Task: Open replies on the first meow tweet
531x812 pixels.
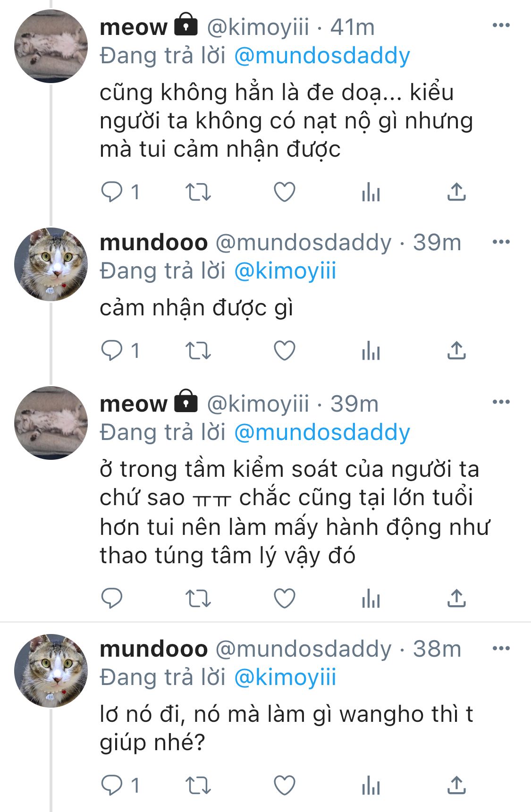Action: [120, 192]
